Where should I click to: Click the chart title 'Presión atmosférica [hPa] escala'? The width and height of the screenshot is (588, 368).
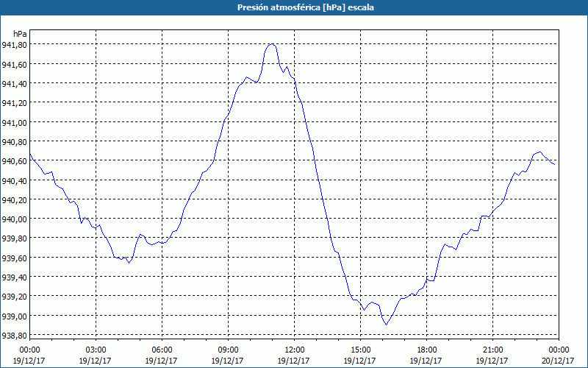[306, 7]
